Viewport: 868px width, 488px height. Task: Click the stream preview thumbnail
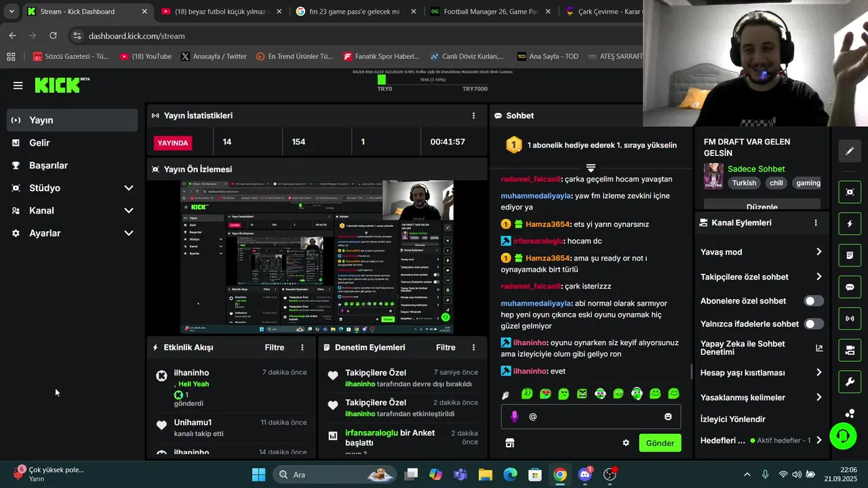click(x=317, y=257)
